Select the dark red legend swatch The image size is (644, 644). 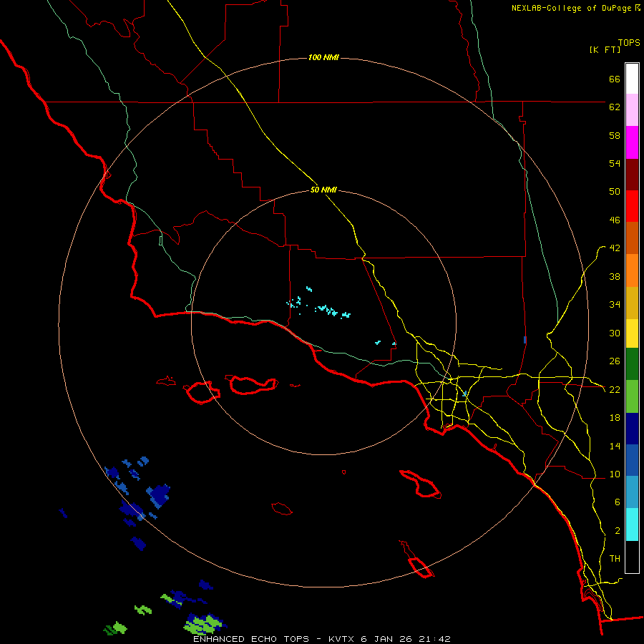click(632, 174)
